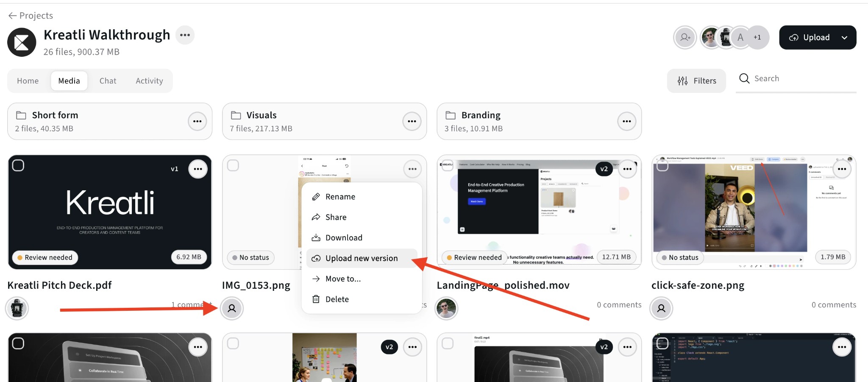Choose Upload new version from the context menu
Screen dimensions: 868x382
(361, 258)
